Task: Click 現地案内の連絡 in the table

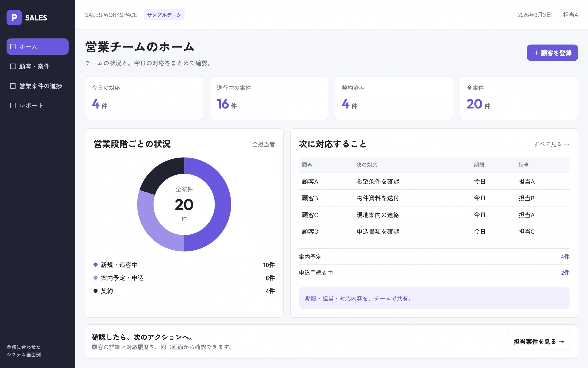Action: [378, 215]
